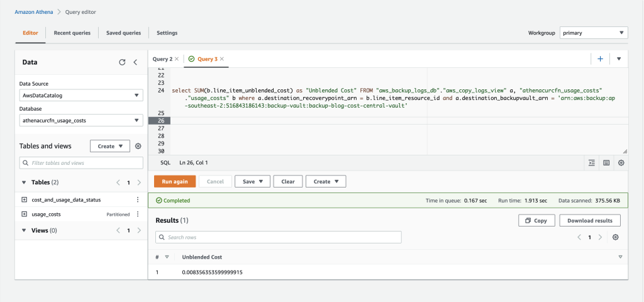The image size is (644, 302).
Task: Click the format query icon
Action: click(592, 163)
